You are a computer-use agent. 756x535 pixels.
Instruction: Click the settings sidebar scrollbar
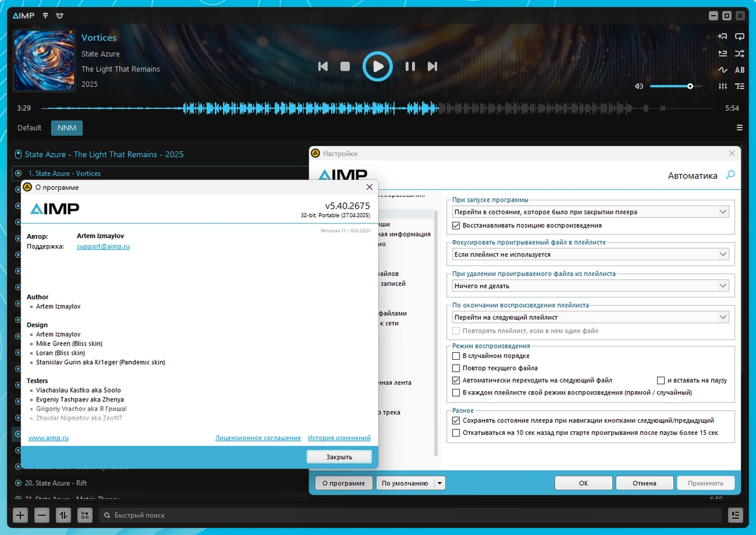coord(435,334)
